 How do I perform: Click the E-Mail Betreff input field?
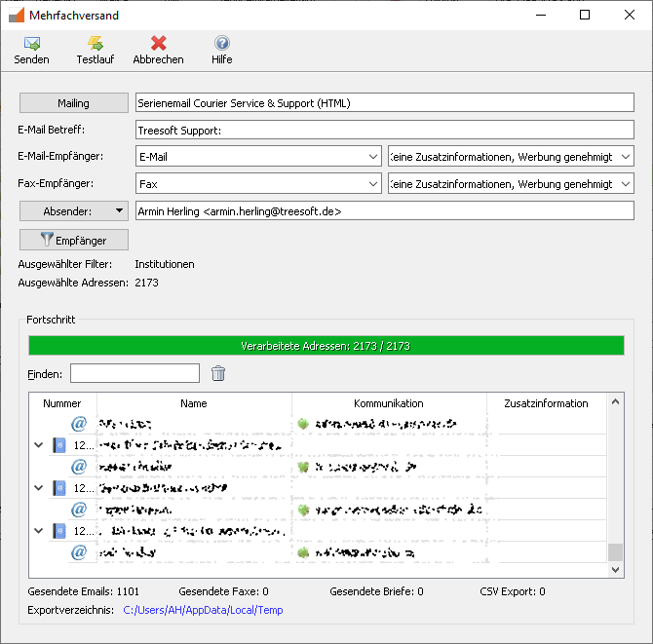pos(385,130)
